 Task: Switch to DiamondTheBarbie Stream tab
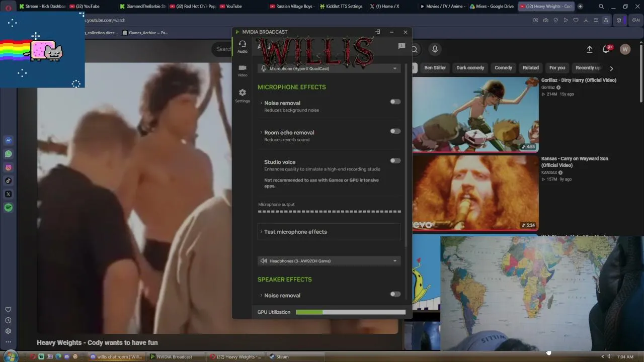click(x=142, y=7)
